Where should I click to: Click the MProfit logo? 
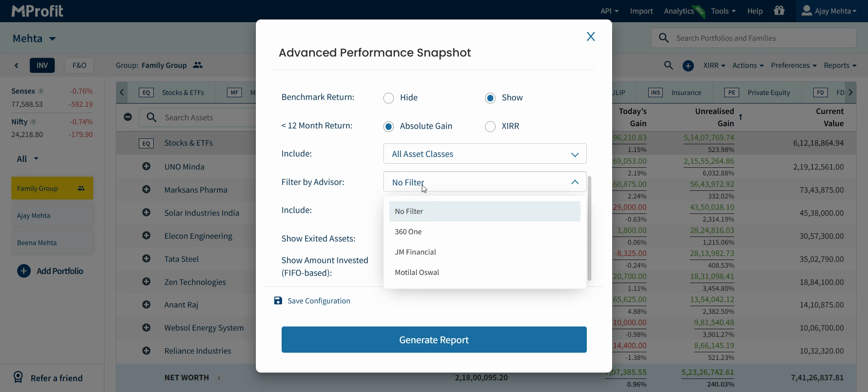pyautogui.click(x=37, y=11)
